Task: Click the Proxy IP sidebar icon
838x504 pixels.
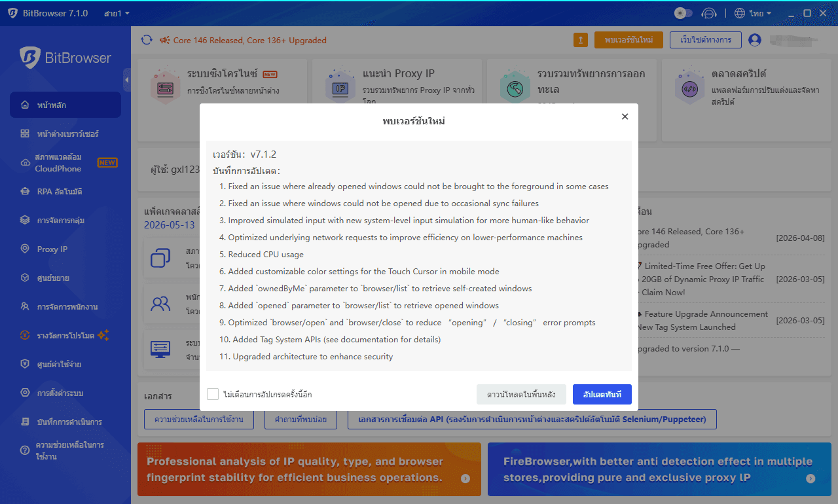Action: pyautogui.click(x=25, y=249)
